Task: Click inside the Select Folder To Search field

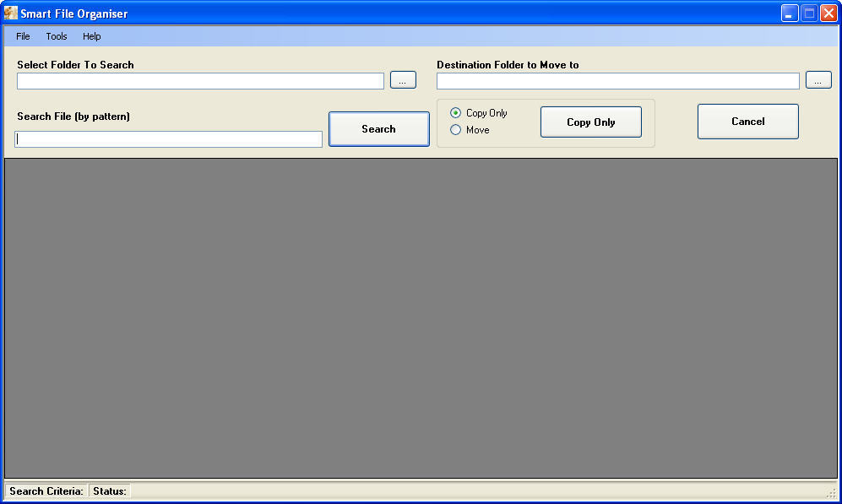Action: 199,80
